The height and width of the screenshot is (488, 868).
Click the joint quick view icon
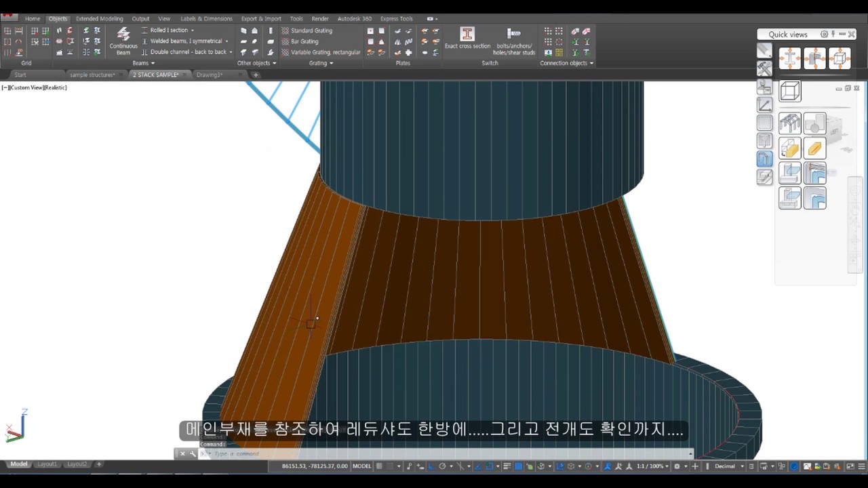[x=815, y=58]
